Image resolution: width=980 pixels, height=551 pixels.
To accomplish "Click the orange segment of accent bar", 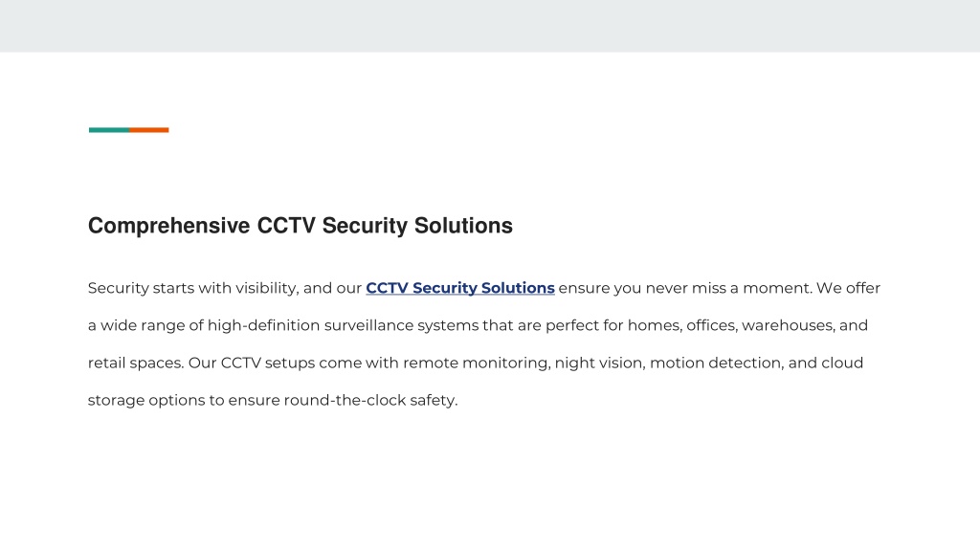I will click(x=149, y=130).
